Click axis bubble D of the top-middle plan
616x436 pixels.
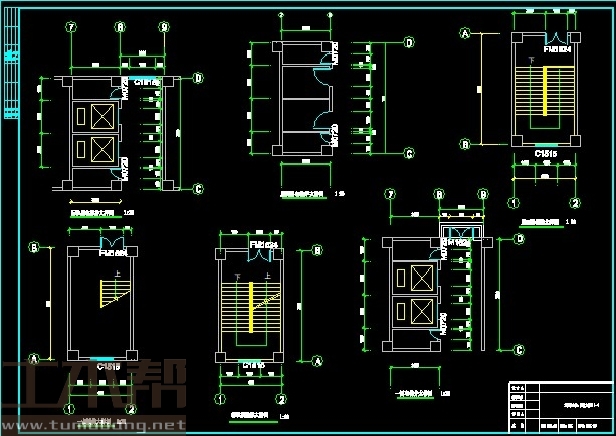click(409, 42)
